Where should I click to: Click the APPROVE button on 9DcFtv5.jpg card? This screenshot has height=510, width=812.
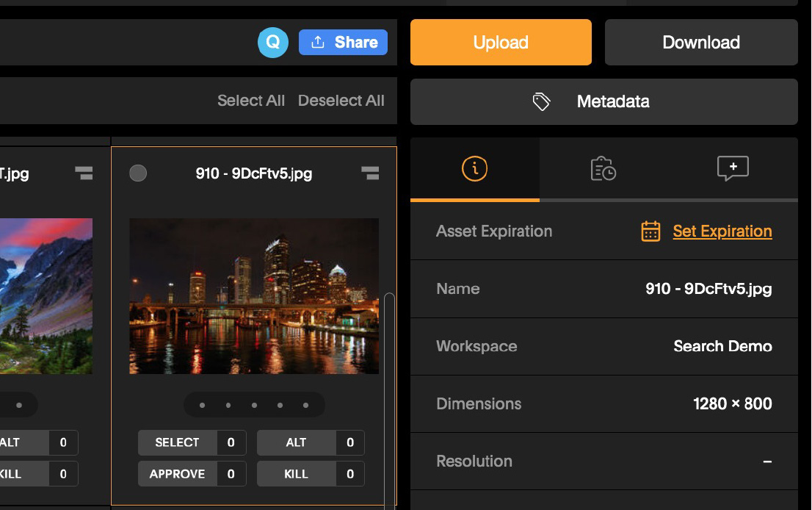(x=177, y=474)
